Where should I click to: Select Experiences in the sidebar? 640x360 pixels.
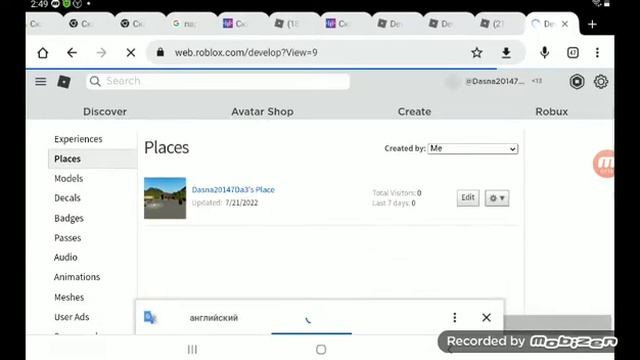[x=78, y=139]
